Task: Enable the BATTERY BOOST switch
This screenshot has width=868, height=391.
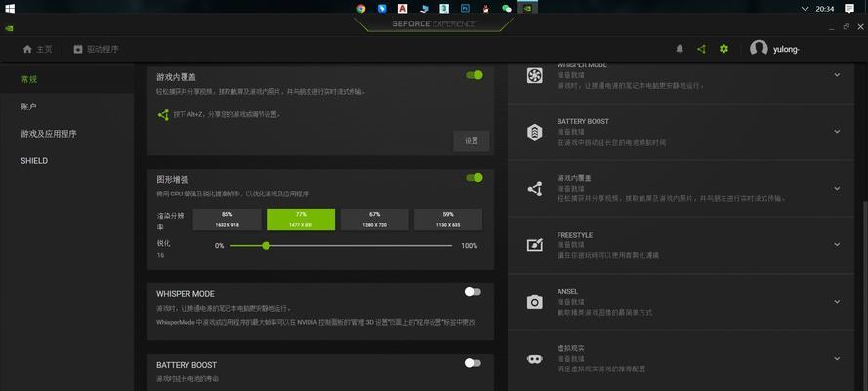Action: coord(473,363)
